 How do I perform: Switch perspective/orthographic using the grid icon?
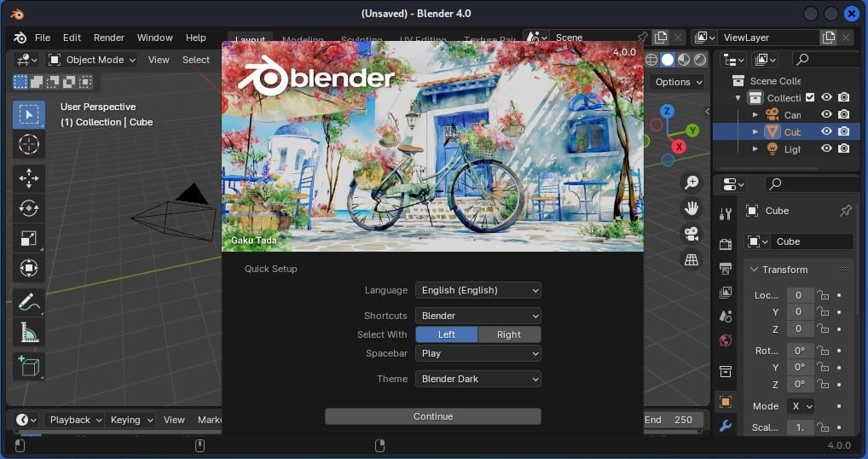tap(692, 259)
